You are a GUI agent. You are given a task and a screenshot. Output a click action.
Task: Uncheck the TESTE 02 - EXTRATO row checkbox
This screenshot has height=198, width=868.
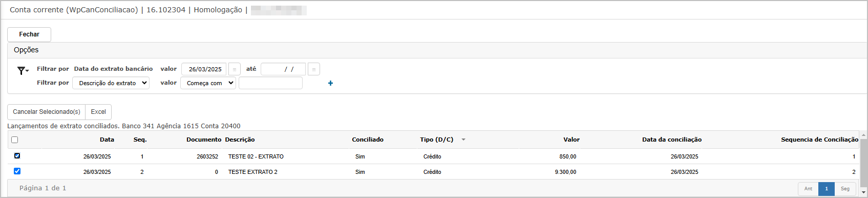click(17, 155)
